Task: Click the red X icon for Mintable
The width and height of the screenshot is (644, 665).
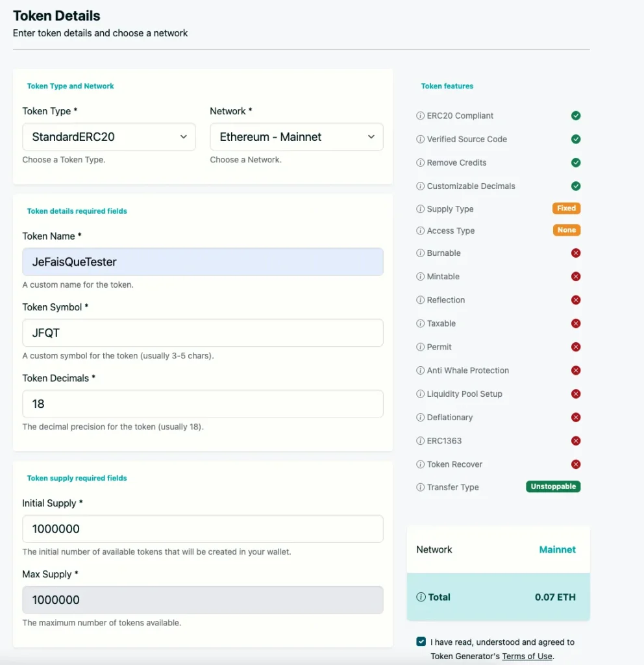Action: (575, 277)
